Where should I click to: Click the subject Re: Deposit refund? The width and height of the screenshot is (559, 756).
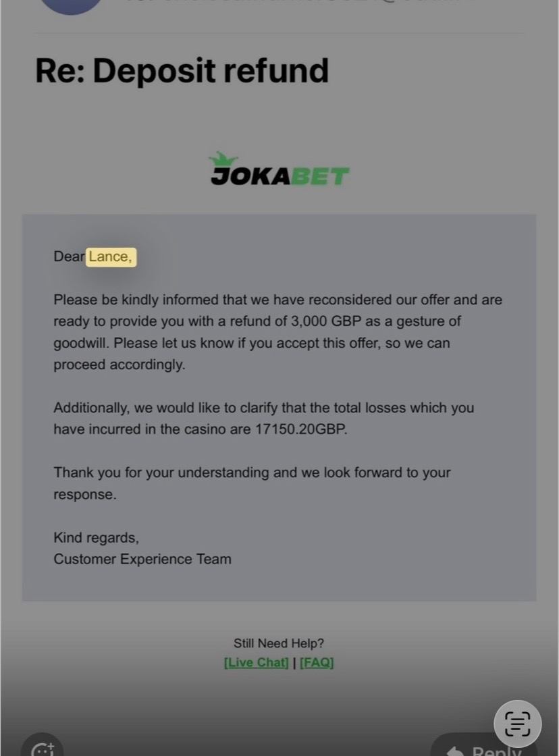point(182,70)
